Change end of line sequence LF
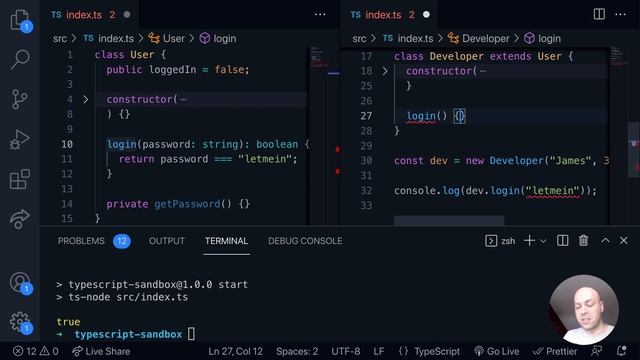This screenshot has width=640, height=360. [x=379, y=351]
